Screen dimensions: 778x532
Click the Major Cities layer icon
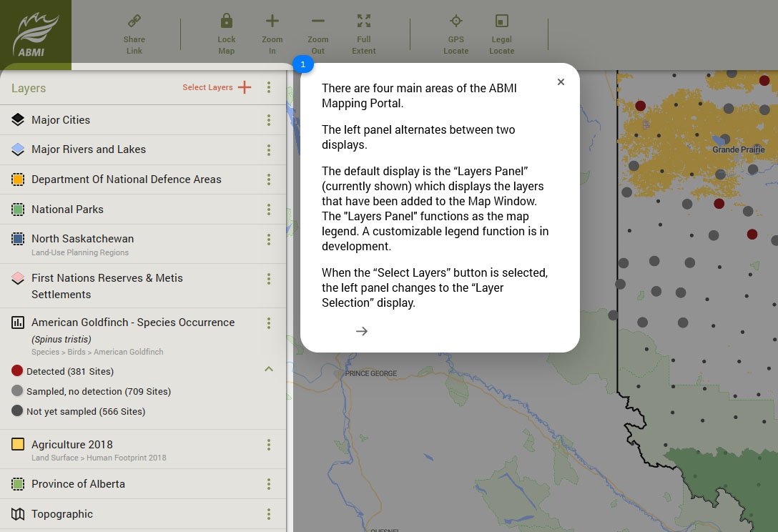tap(18, 119)
